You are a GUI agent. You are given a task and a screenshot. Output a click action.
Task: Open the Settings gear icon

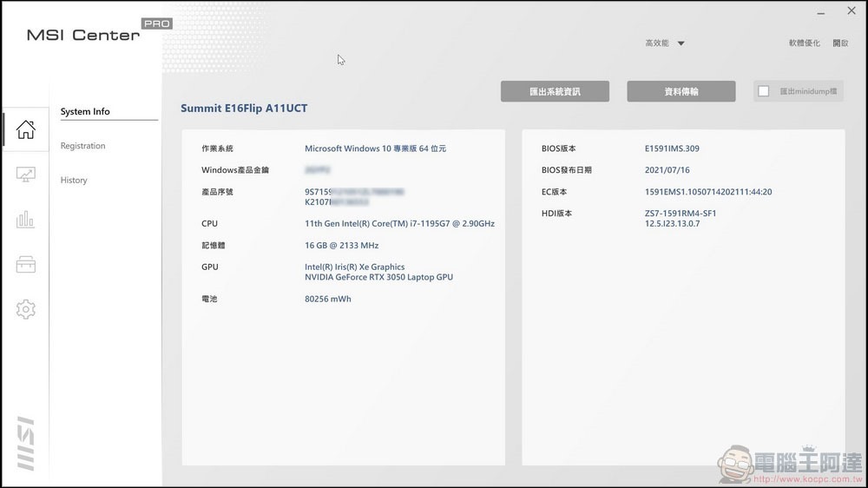coord(25,309)
